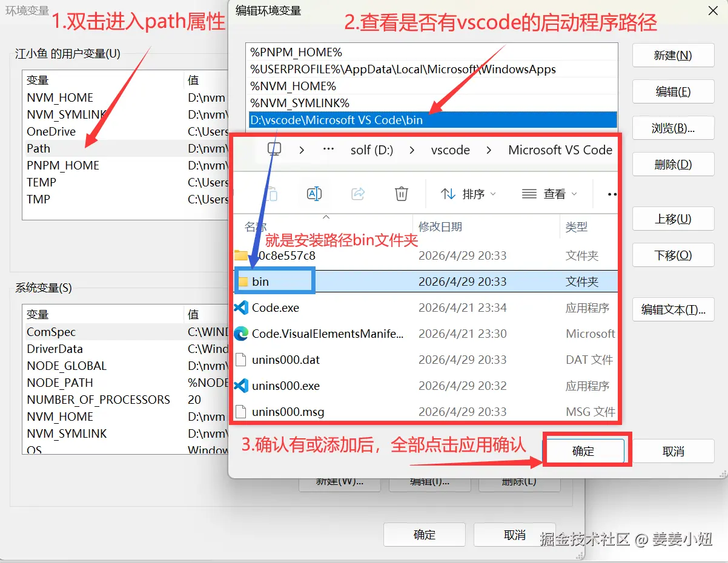
Task: Click the 编辑(E) button
Action: pyautogui.click(x=673, y=91)
